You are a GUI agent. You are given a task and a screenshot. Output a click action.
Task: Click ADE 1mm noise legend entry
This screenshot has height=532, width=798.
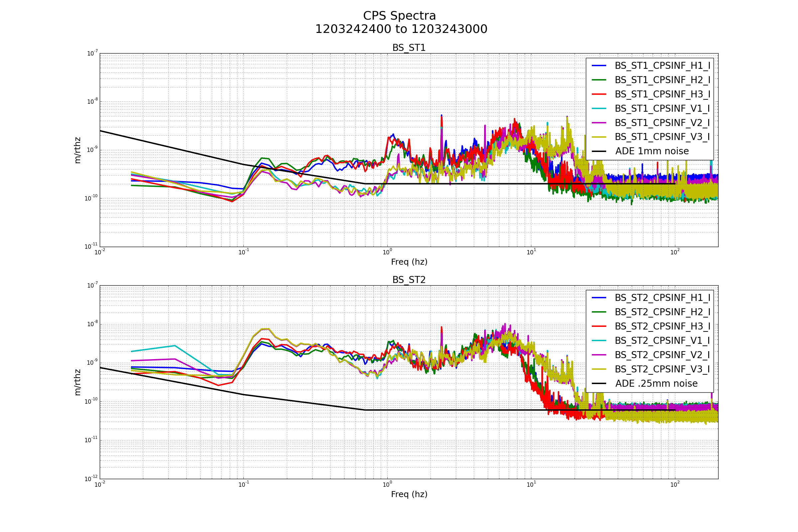652,151
